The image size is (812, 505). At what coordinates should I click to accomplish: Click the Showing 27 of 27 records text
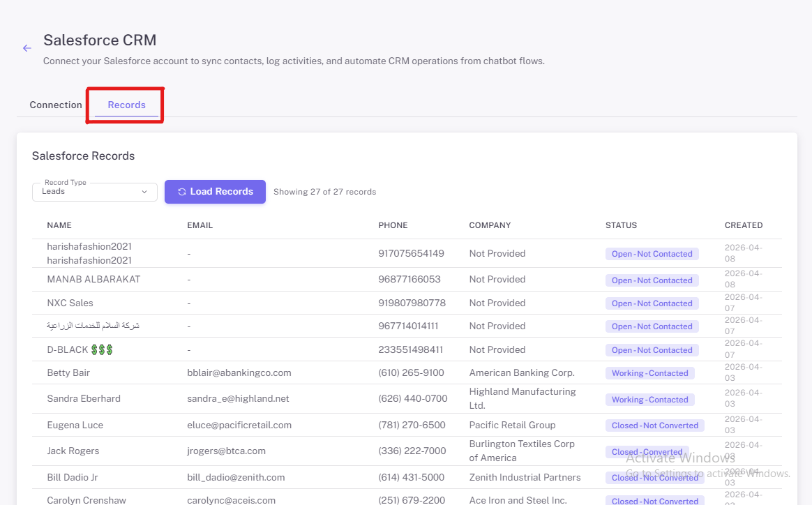324,192
